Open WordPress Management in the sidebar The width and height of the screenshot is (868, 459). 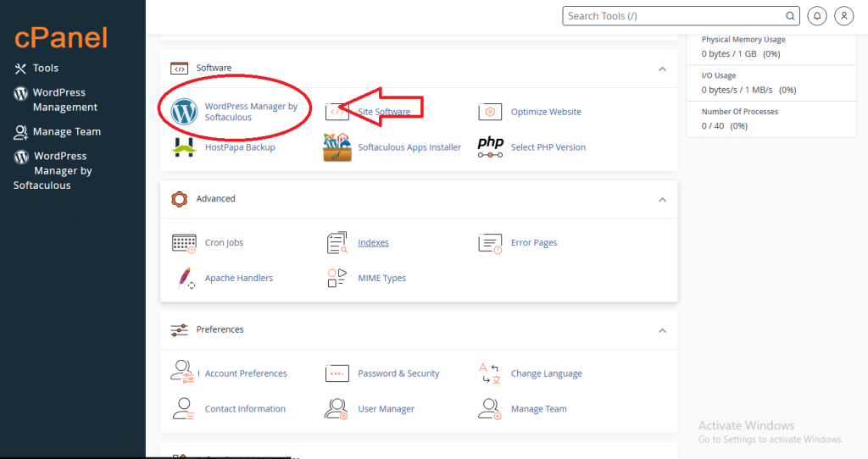tap(56, 100)
